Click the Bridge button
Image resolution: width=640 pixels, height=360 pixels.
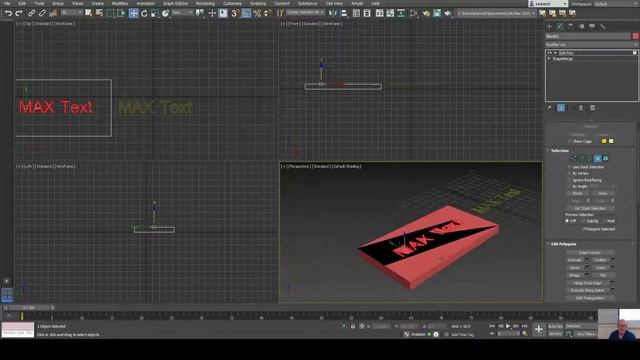[x=575, y=276]
